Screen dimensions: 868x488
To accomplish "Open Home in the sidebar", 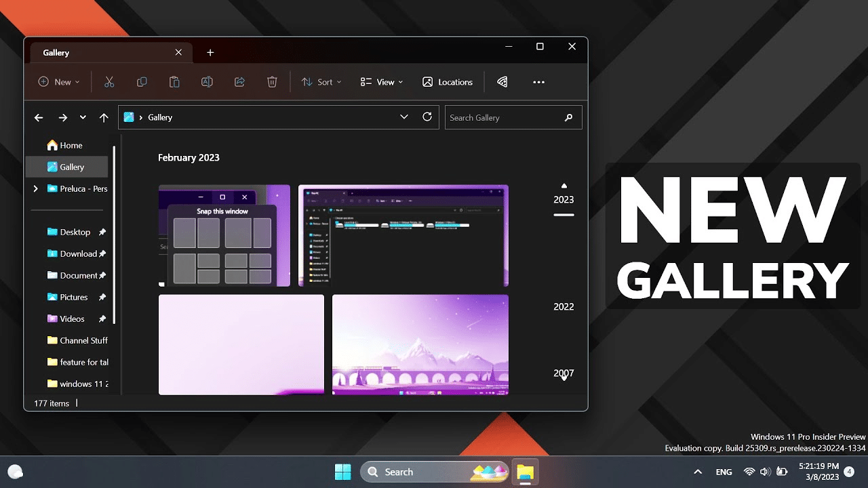I will click(x=66, y=145).
